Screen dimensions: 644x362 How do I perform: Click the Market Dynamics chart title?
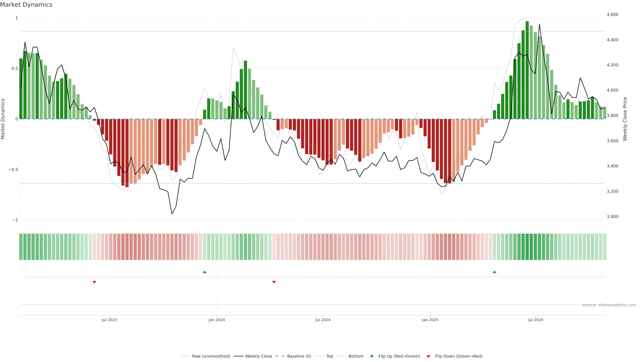[26, 5]
